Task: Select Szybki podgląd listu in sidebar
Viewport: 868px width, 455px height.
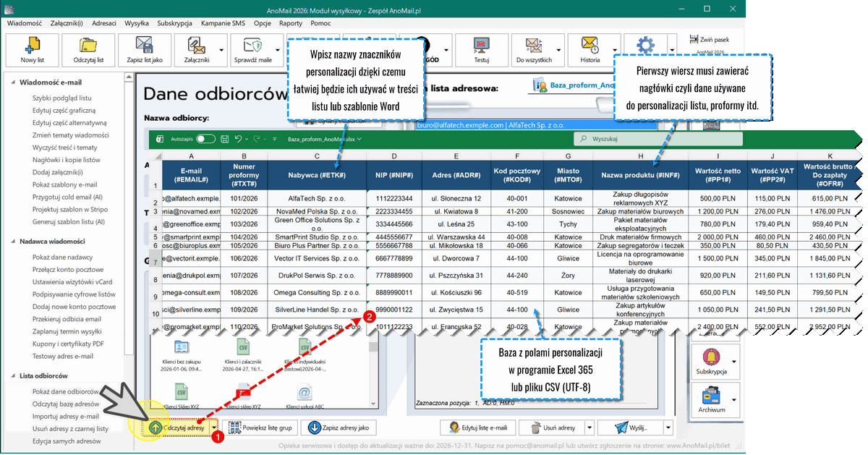Action: point(61,97)
